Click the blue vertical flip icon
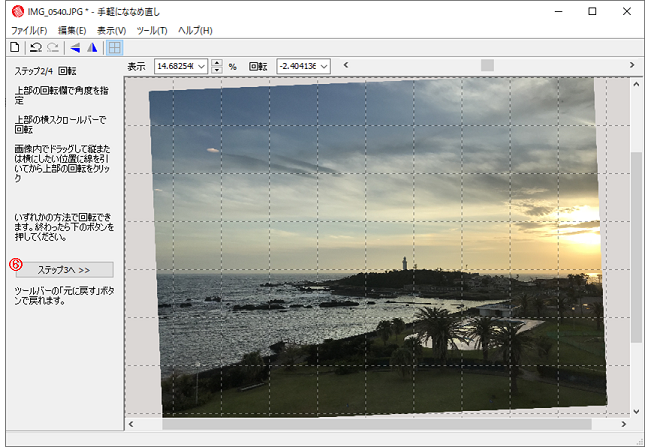645x447 pixels. [x=92, y=47]
